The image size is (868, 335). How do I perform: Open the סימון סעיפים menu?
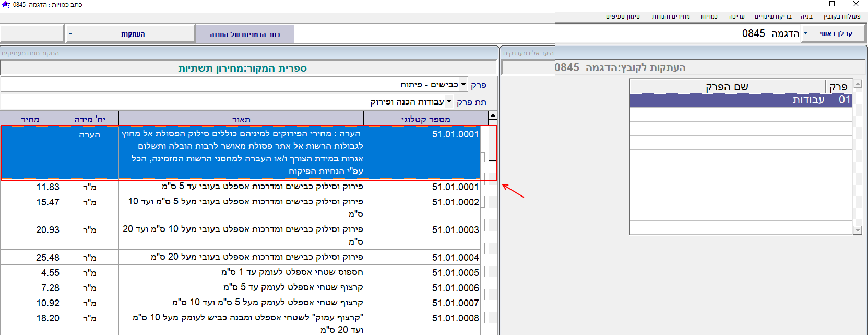point(623,17)
